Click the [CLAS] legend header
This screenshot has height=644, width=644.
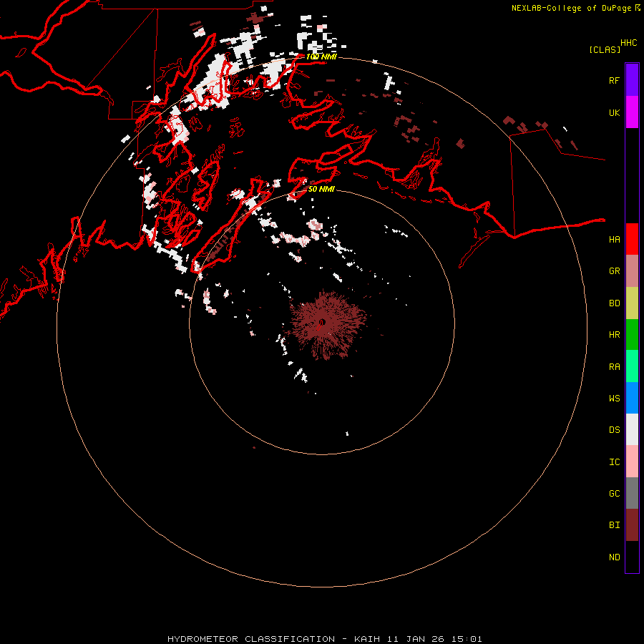coord(605,49)
